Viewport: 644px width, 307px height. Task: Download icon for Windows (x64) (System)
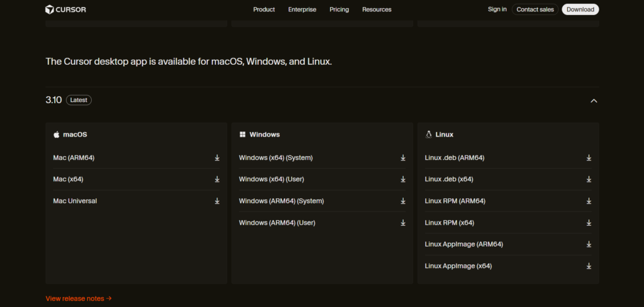403,158
